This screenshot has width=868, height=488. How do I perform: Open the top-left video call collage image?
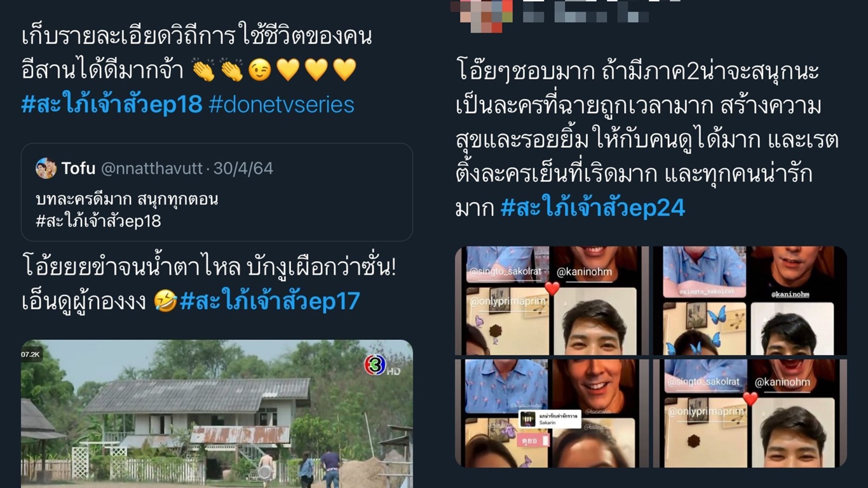click(552, 301)
